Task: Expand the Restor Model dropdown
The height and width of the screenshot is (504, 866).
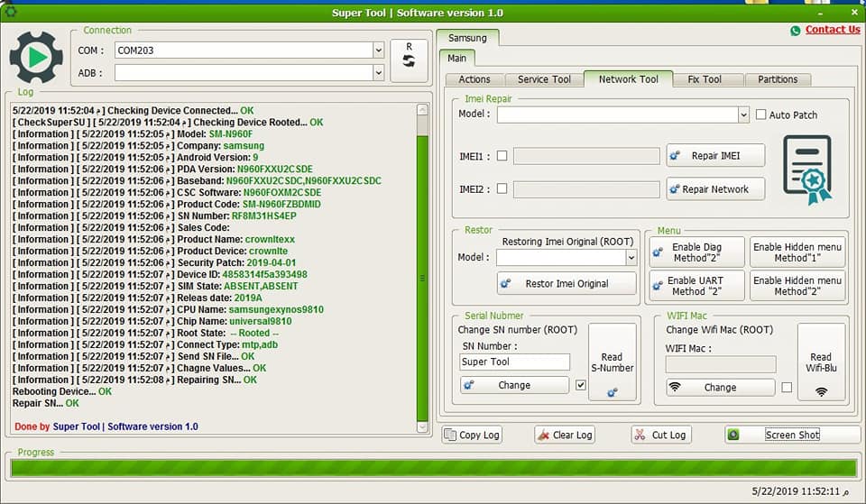Action: [x=631, y=257]
